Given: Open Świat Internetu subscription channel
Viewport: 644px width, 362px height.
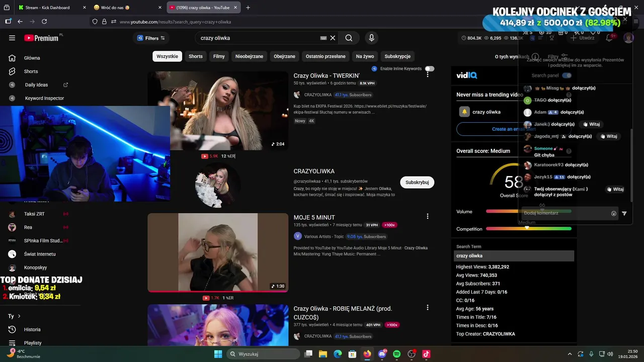Looking at the screenshot, I should click(40, 254).
